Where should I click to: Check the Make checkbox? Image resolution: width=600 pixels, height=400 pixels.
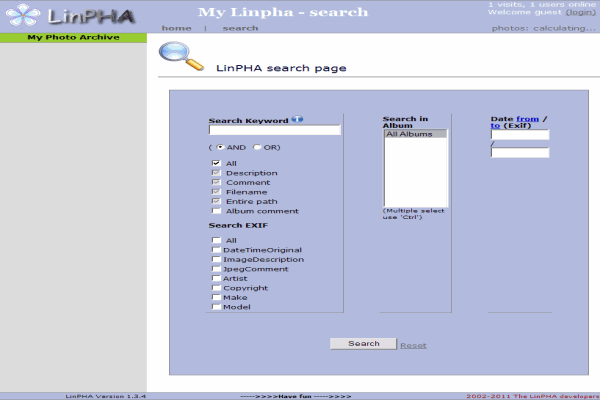[216, 297]
